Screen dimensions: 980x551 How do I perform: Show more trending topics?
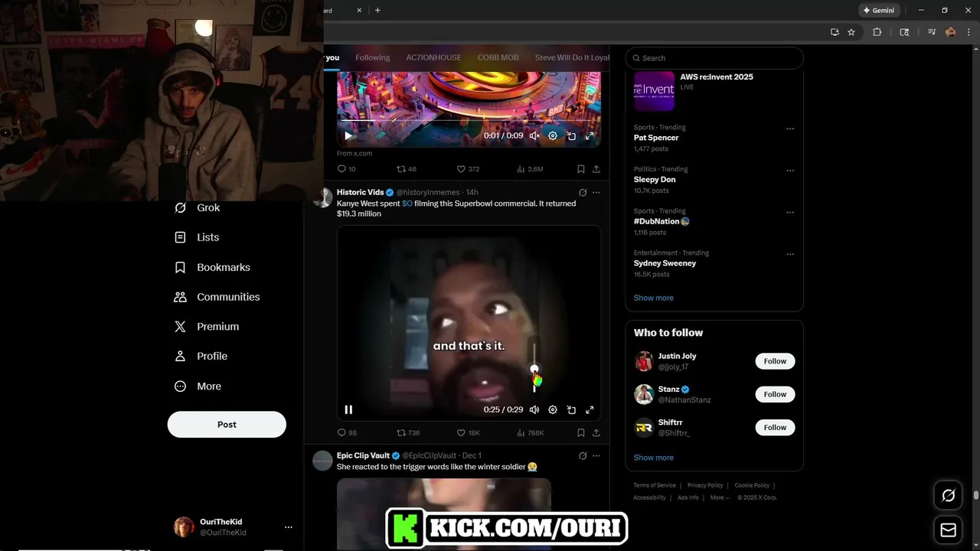point(653,298)
